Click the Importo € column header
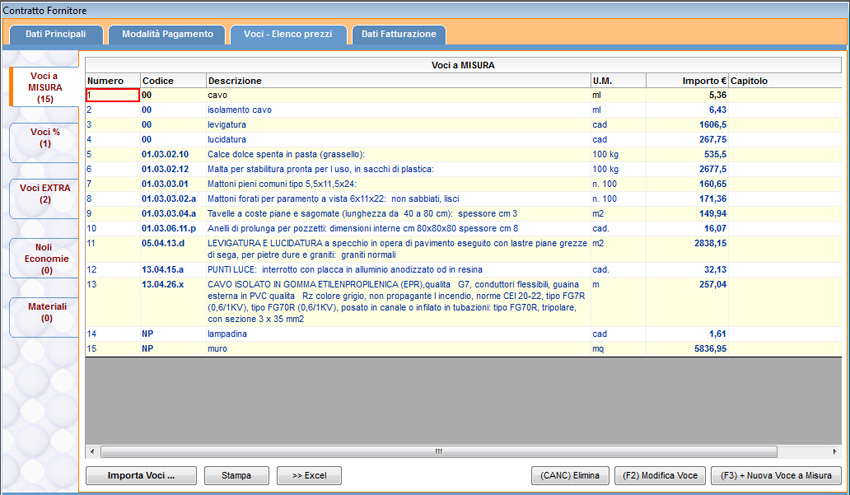 [x=687, y=80]
